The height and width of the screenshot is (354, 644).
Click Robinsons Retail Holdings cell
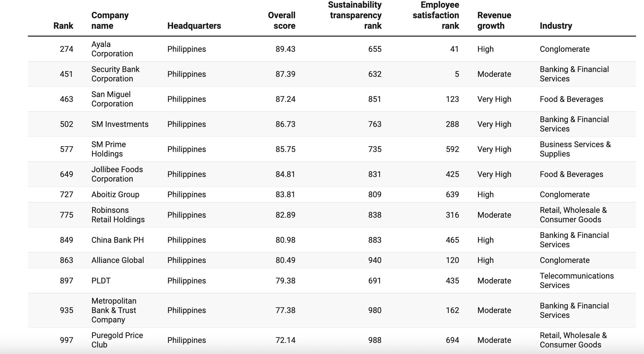[x=118, y=215]
